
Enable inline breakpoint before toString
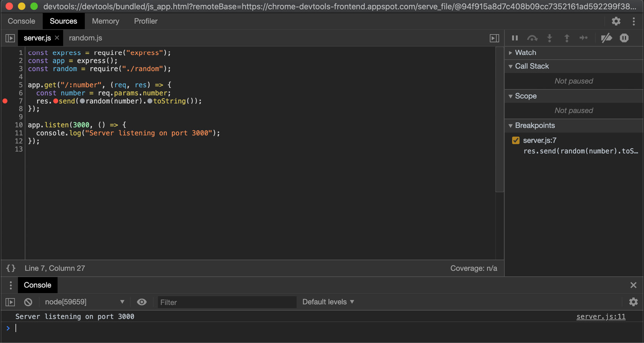[x=150, y=101]
